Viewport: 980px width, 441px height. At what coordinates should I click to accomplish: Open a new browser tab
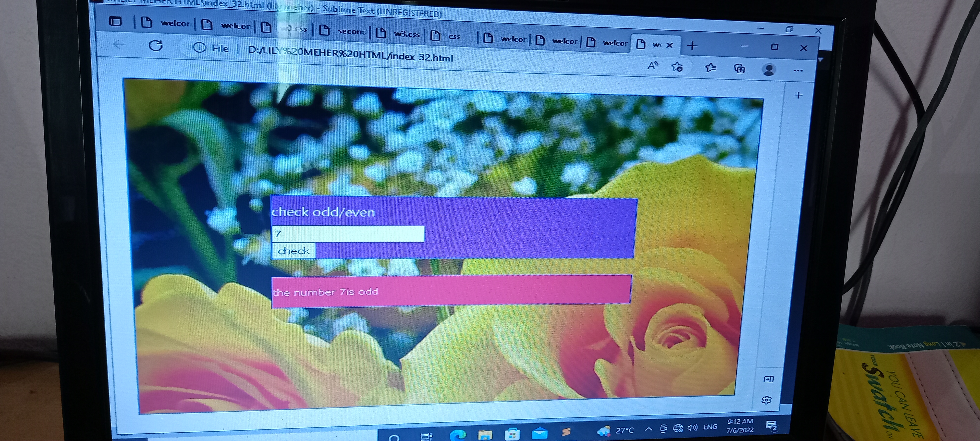pyautogui.click(x=692, y=46)
